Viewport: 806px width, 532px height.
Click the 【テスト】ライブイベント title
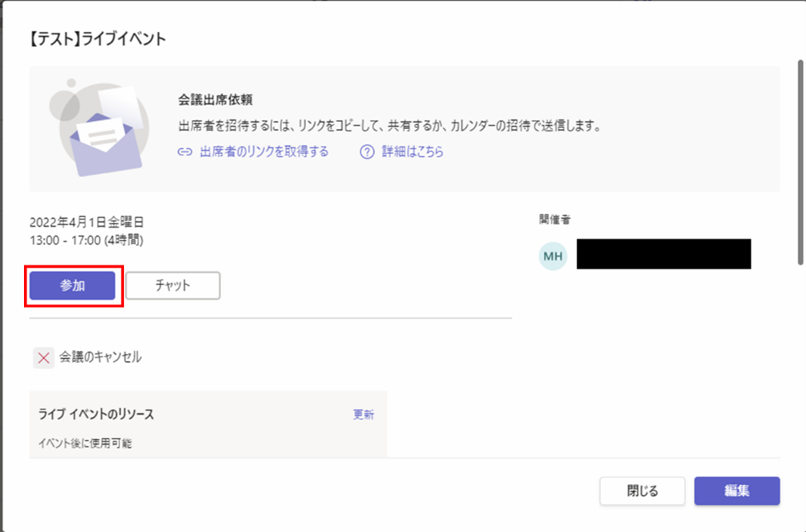97,39
